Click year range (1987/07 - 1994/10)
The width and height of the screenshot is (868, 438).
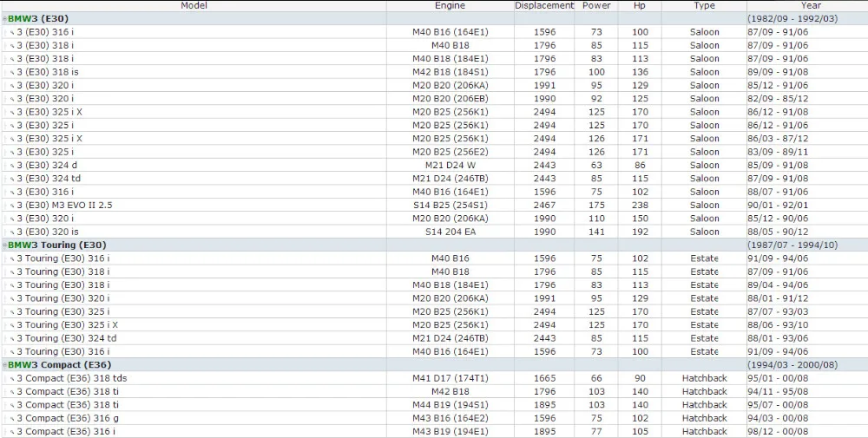[792, 245]
